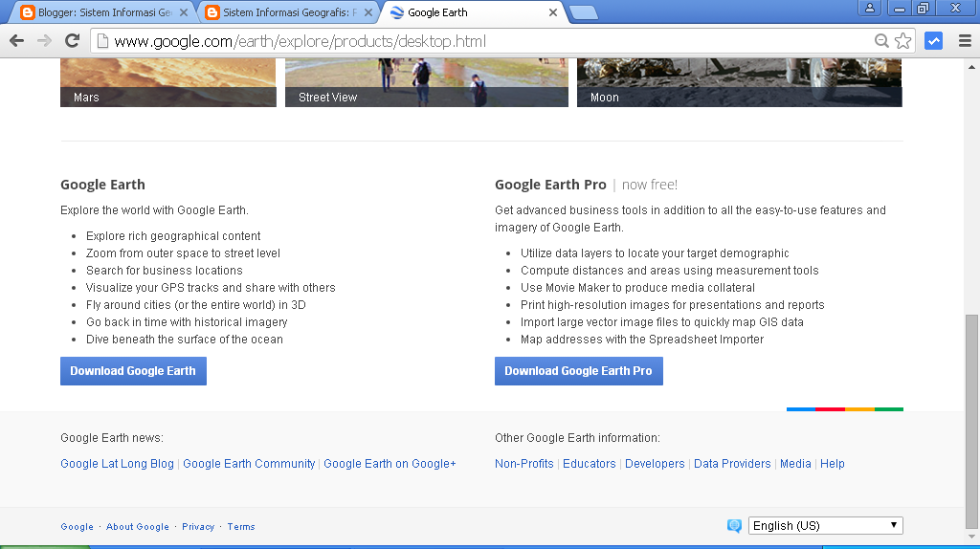
Task: Switch to the Sistem Informasi Geografis tab
Action: coord(285,12)
